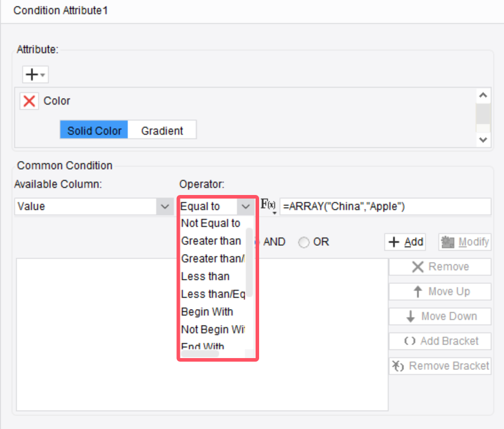Click attribute list scroll up arrow
Screen dimensions: 504x429
click(x=483, y=95)
